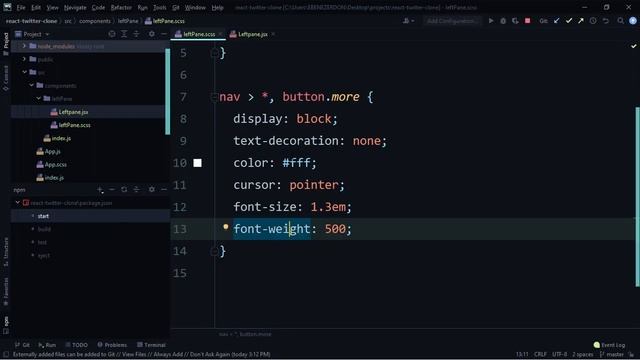Click Select Opened File icon in Project panel
Viewport: 640px width, 360px height.
click(112, 34)
